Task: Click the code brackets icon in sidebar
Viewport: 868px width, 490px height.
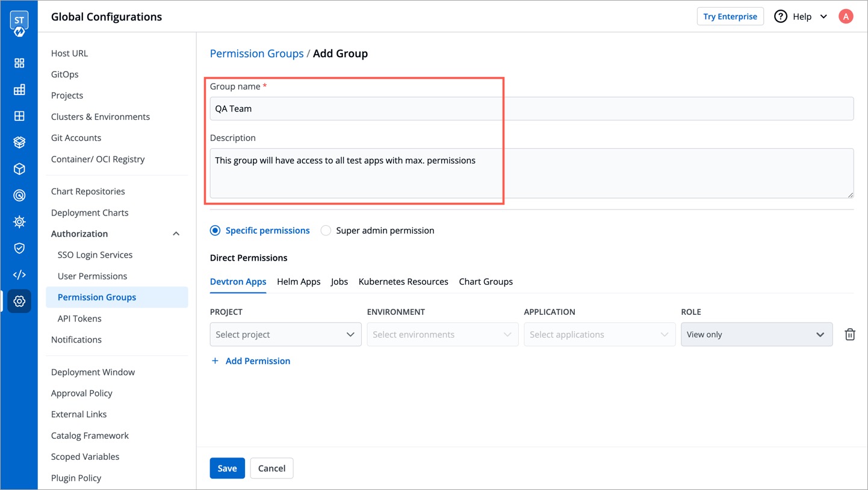Action: click(x=19, y=274)
